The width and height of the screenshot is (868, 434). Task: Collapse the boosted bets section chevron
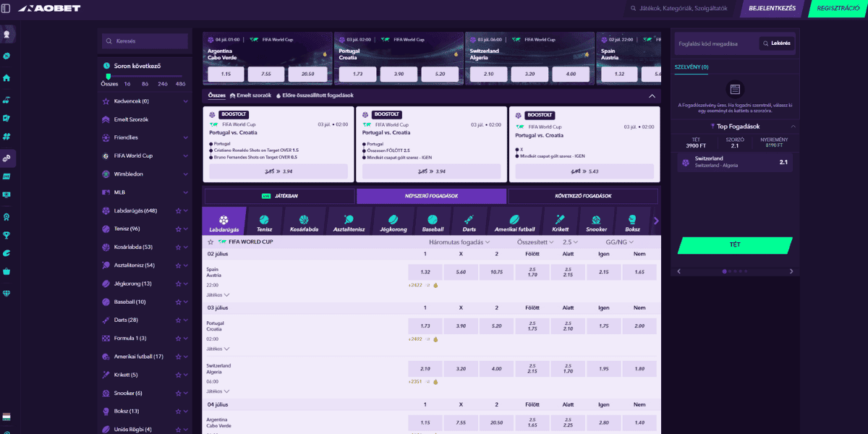[652, 95]
